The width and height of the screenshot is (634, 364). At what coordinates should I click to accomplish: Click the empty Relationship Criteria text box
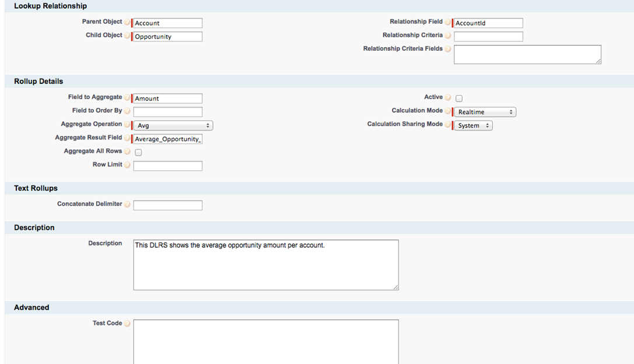click(x=488, y=36)
